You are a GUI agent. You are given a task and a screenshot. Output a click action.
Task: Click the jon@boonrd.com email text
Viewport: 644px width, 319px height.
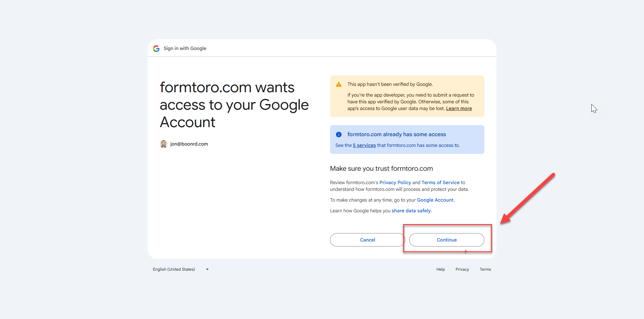pyautogui.click(x=189, y=144)
